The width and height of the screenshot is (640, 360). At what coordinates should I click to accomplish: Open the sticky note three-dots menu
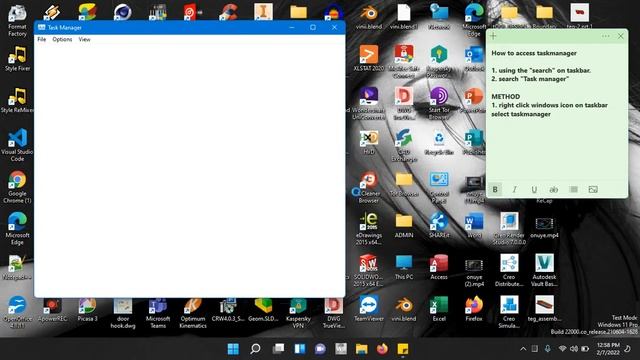(x=605, y=36)
